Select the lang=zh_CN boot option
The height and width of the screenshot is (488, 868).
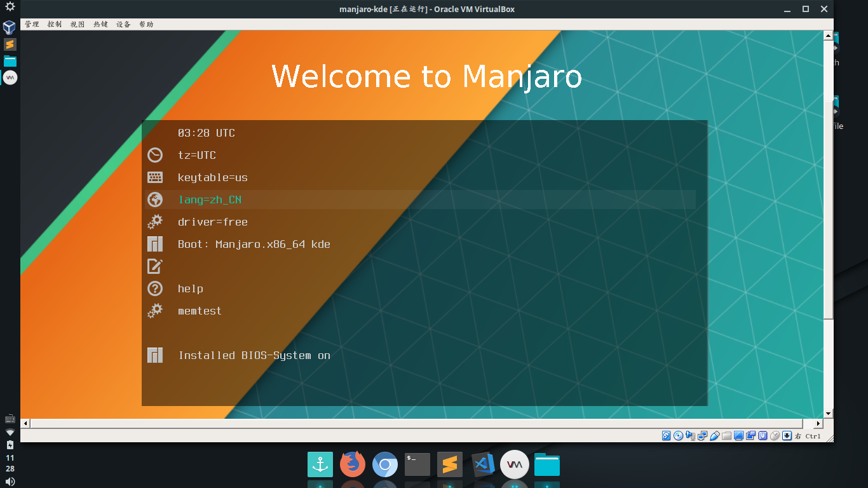click(x=421, y=200)
